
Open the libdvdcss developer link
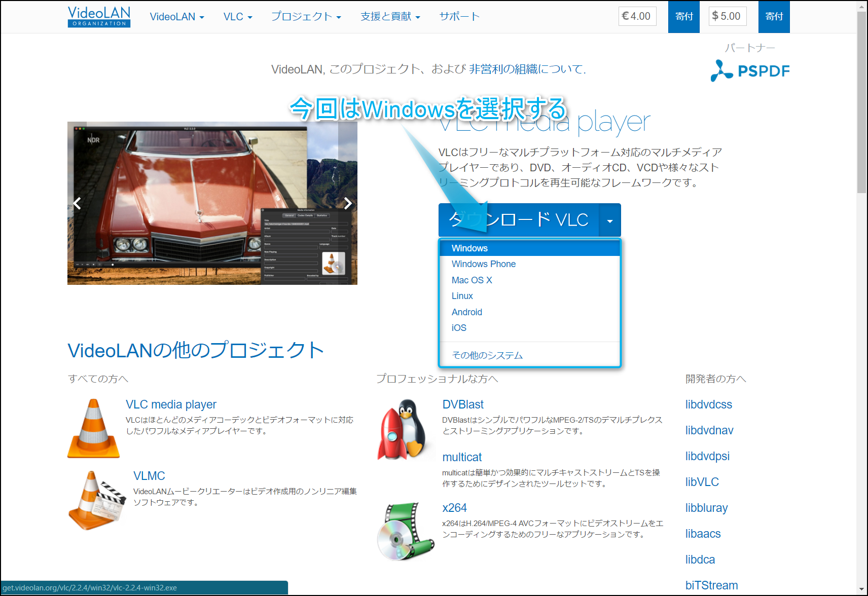708,404
